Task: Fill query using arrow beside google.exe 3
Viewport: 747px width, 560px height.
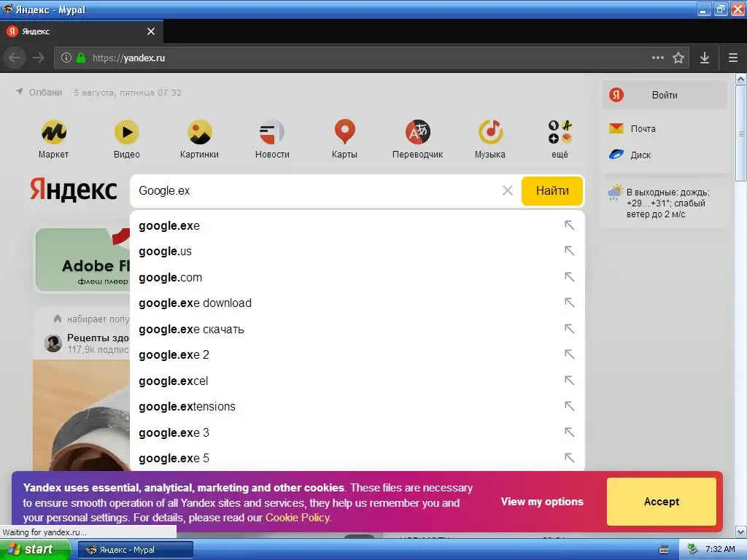Action: [x=569, y=432]
